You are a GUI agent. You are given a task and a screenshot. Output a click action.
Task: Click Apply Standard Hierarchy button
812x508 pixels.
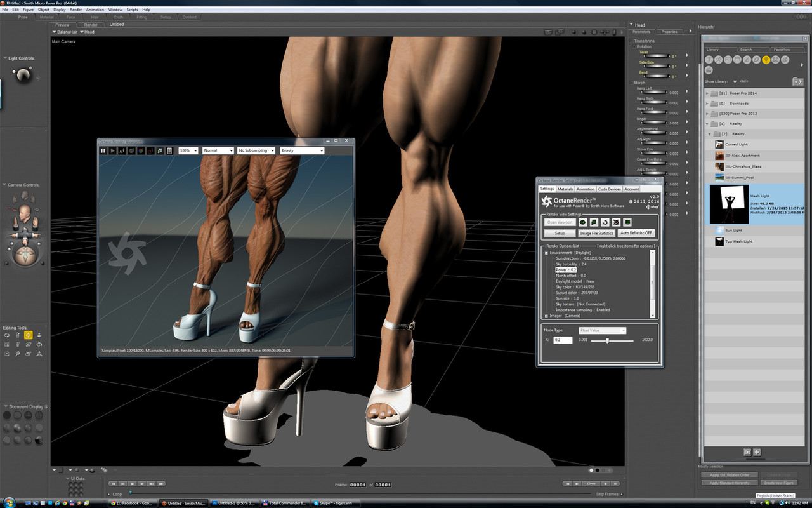click(x=730, y=483)
